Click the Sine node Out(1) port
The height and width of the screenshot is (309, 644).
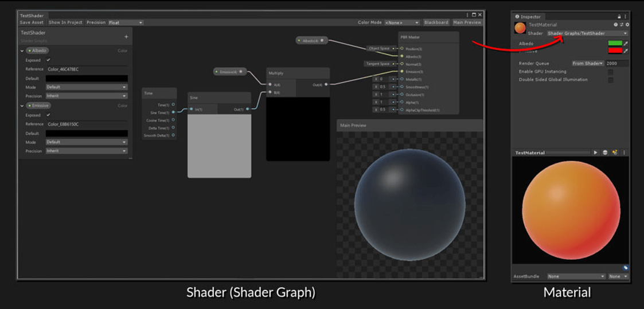click(x=247, y=109)
